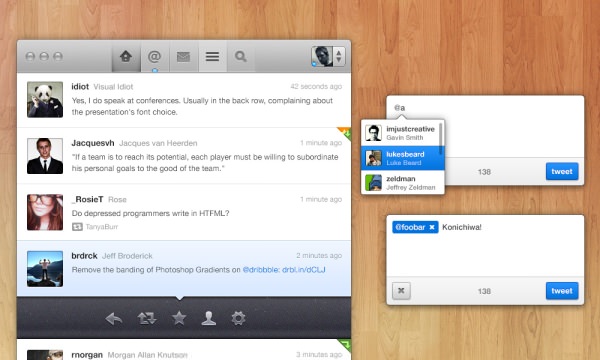Image resolution: width=600 pixels, height=360 pixels.
Task: Open the direct messages envelope icon
Action: point(184,57)
